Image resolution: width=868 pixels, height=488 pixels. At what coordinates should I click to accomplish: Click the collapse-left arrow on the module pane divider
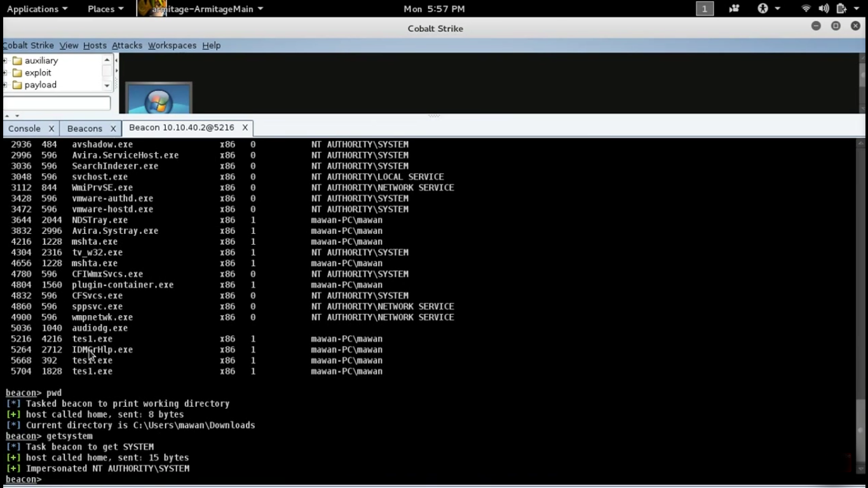[116, 60]
